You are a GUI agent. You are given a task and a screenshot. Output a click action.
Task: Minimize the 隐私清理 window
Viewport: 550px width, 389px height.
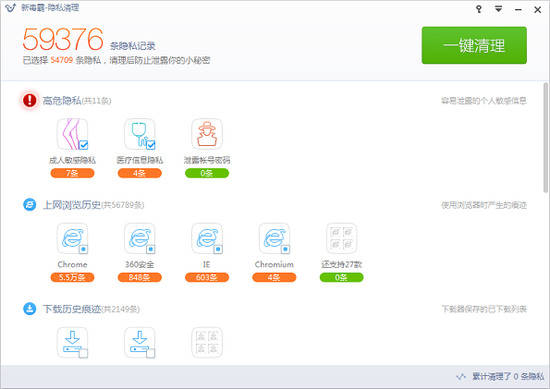518,9
